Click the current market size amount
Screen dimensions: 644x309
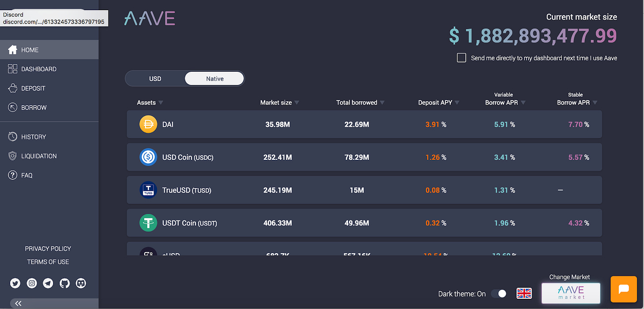pyautogui.click(x=533, y=36)
